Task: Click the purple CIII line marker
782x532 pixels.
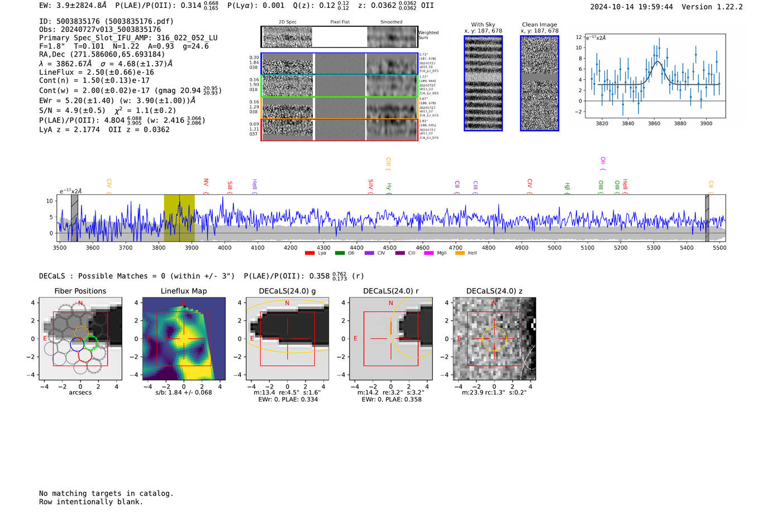Action: click(475, 188)
